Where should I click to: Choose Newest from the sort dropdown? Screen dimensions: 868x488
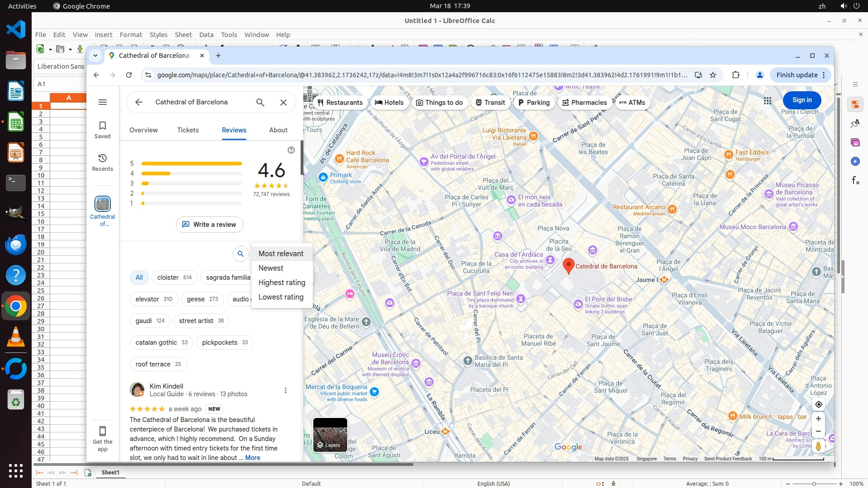(271, 268)
